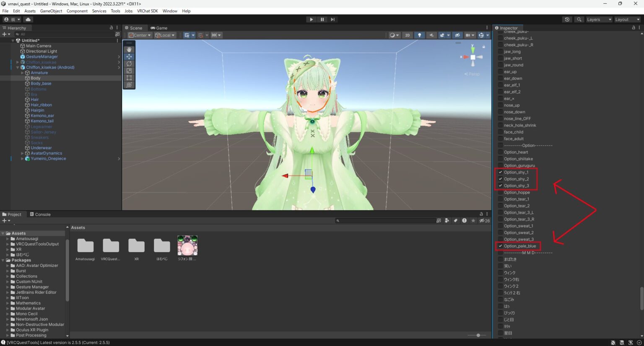Uncheck the Option_shy_1 blendshape
This screenshot has width=644, height=346.
(x=500, y=172)
